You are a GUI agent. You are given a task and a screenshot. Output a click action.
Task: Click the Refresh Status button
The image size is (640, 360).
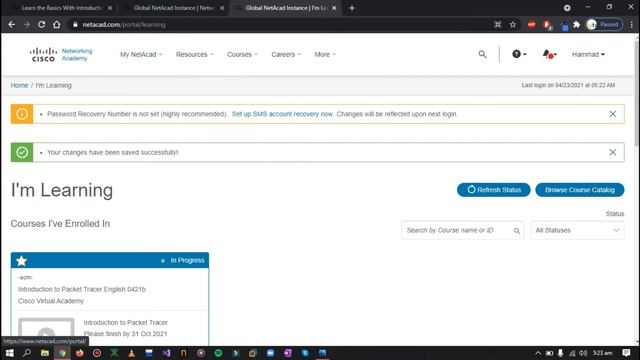493,190
